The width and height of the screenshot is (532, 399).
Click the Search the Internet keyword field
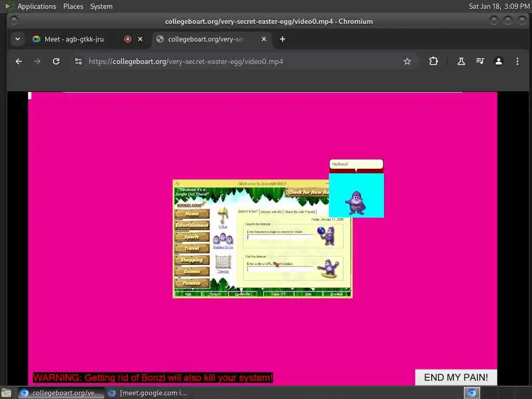coord(280,237)
